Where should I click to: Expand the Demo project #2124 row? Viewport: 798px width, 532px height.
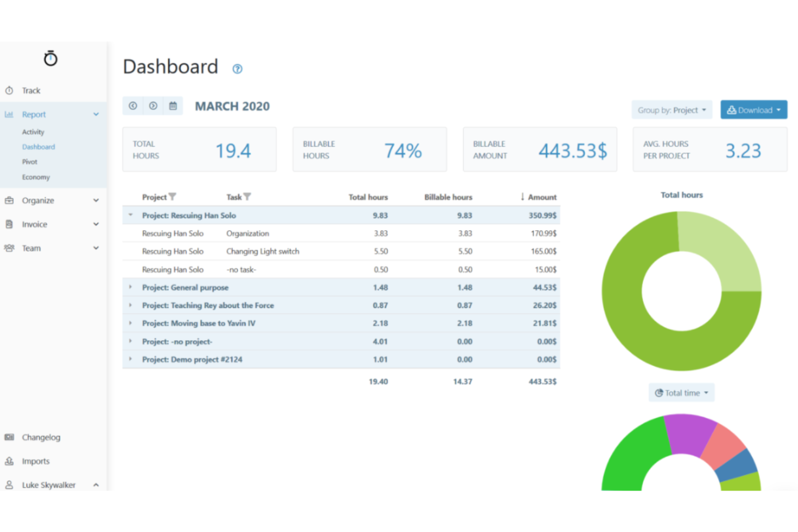point(130,359)
